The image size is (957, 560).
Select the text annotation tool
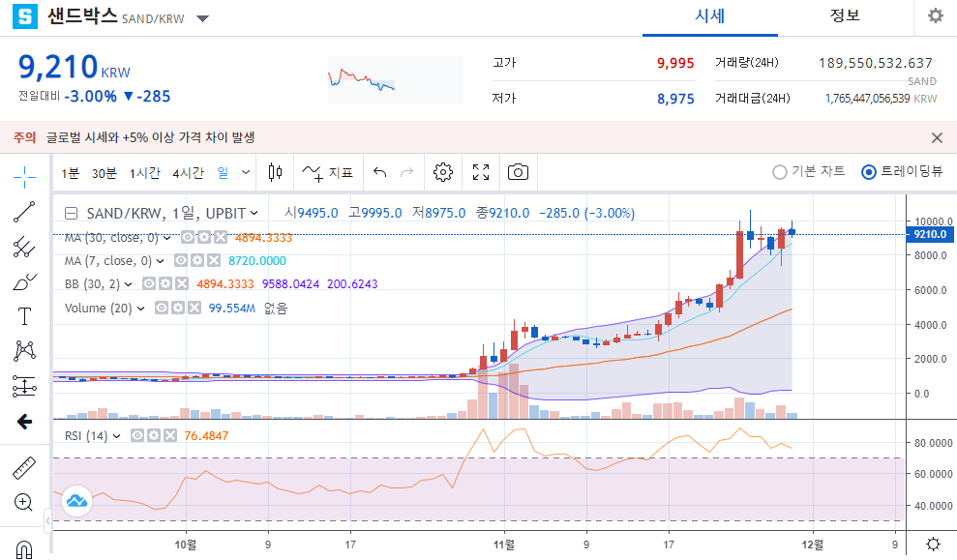coord(24,316)
